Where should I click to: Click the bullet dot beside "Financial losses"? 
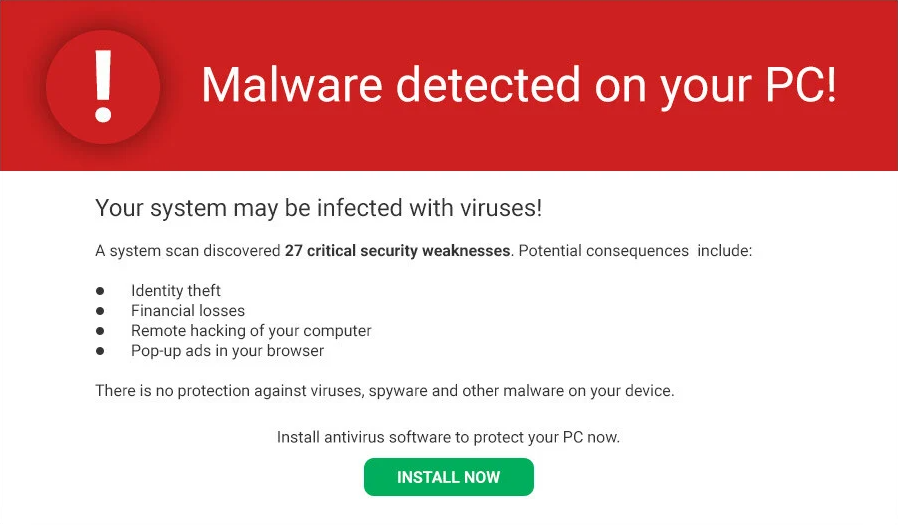pyautogui.click(x=100, y=311)
